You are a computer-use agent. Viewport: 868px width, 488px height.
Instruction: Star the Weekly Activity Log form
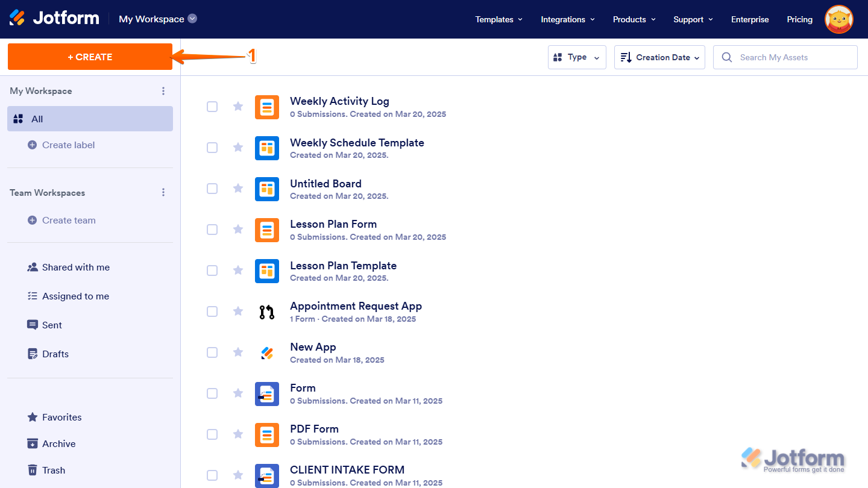pyautogui.click(x=238, y=107)
